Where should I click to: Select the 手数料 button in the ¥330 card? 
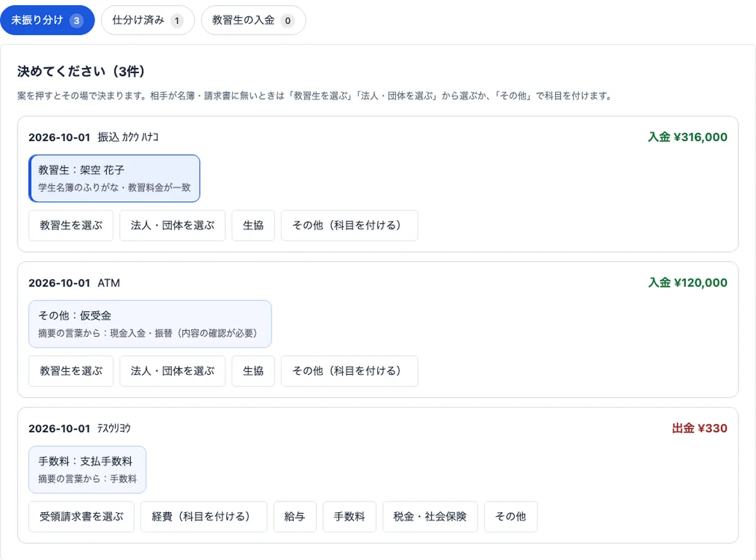pos(350,517)
